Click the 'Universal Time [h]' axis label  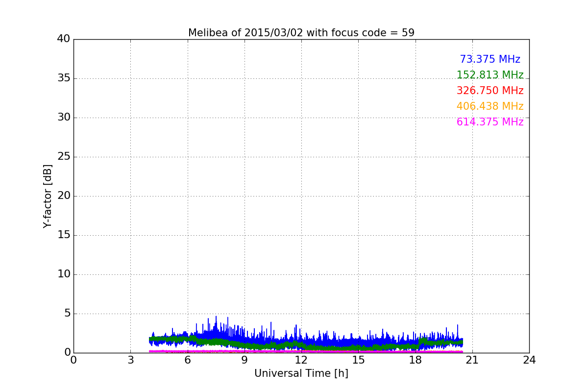(x=301, y=373)
